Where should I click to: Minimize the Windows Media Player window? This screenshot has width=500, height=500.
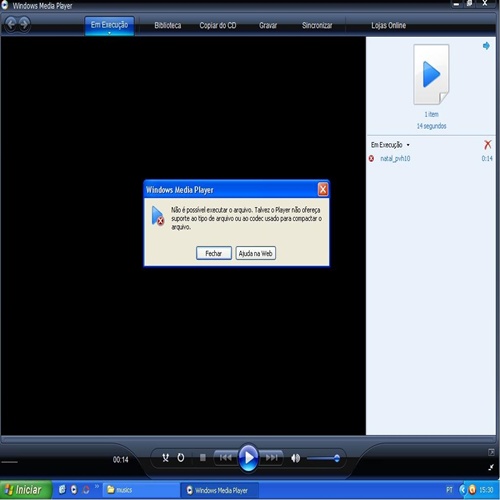456,4
